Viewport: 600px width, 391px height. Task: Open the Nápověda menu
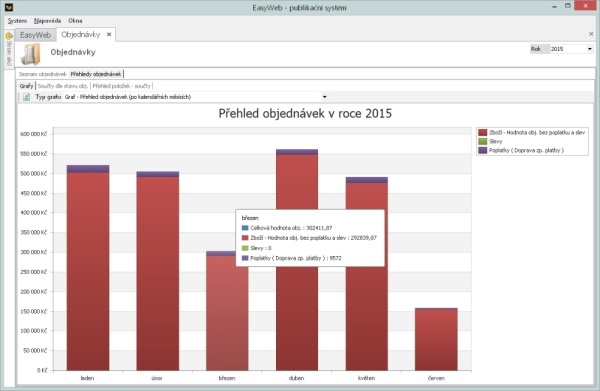point(47,21)
